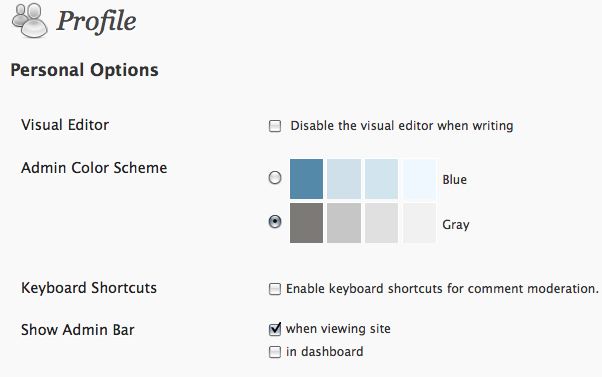Viewport: 602px width, 377px height.
Task: Click the third blue scheme swatch
Action: click(x=381, y=179)
